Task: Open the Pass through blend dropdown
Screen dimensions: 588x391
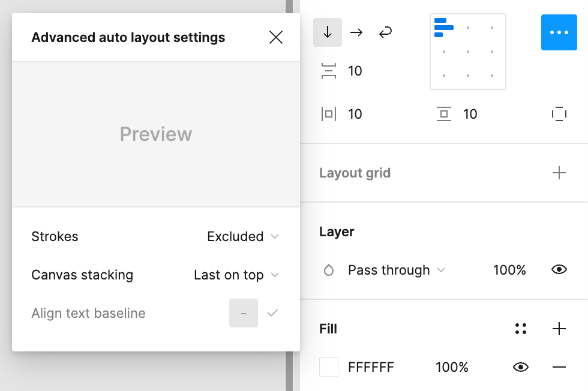Action: click(396, 270)
